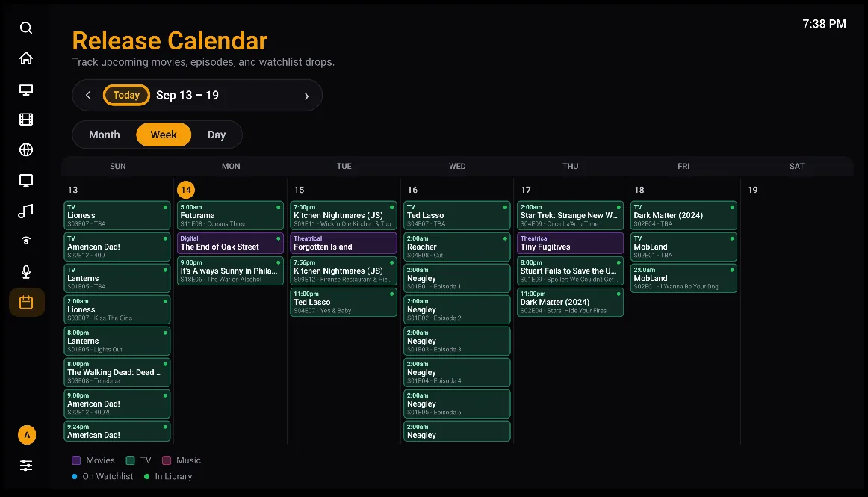Open settings sliders icon at sidebar bottom
This screenshot has height=497, width=868.
[x=26, y=466]
